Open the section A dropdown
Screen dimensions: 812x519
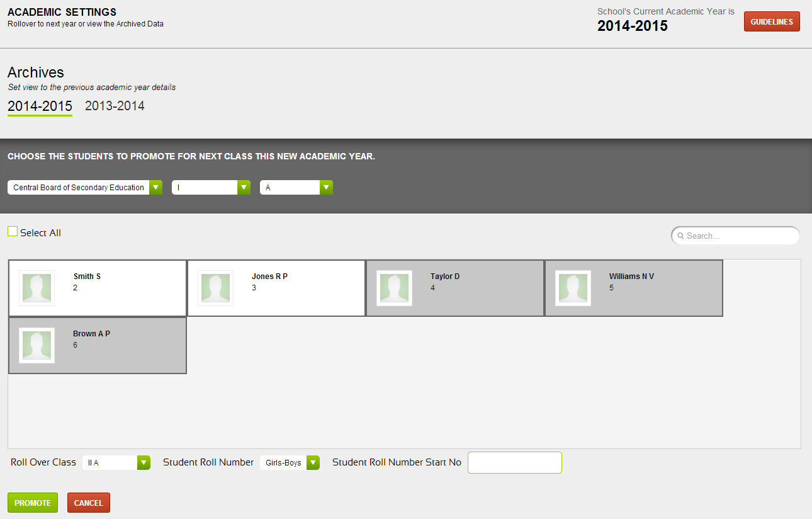point(296,187)
